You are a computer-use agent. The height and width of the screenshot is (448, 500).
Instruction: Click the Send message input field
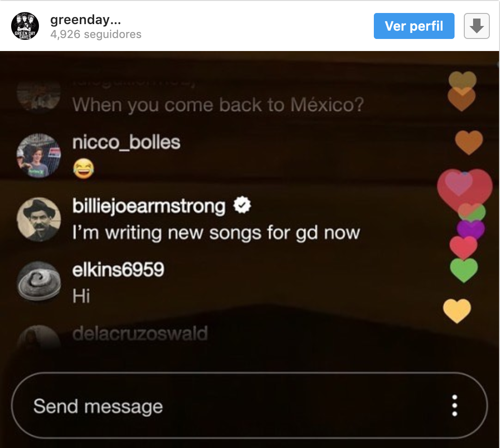click(x=250, y=406)
